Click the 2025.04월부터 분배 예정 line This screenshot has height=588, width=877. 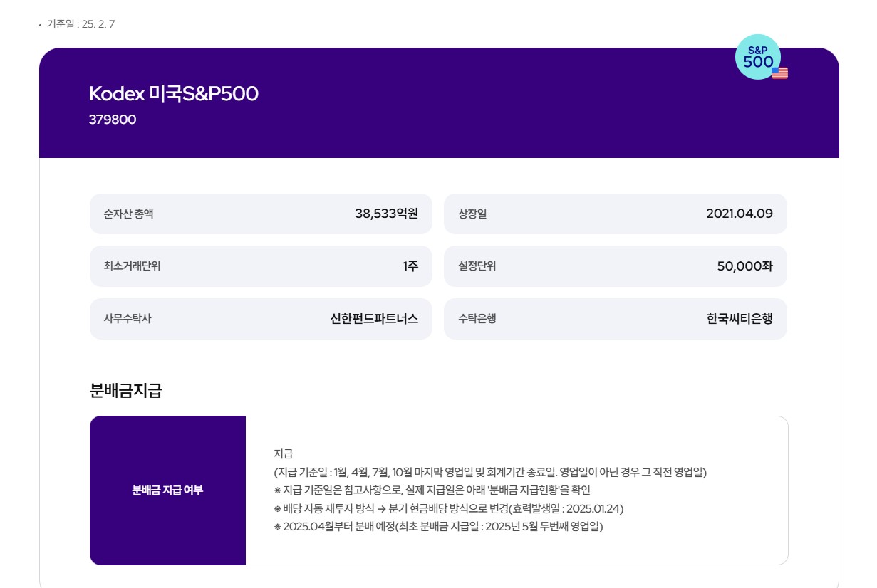point(438,527)
